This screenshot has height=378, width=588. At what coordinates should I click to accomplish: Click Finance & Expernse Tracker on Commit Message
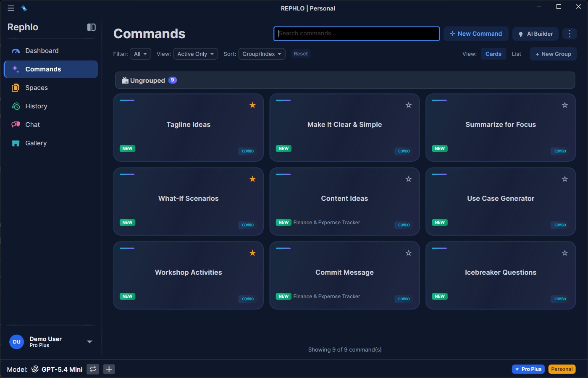(327, 297)
